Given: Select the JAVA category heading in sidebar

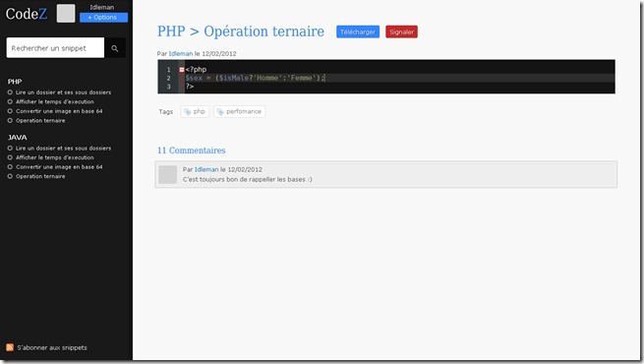Looking at the screenshot, I should (x=18, y=138).
